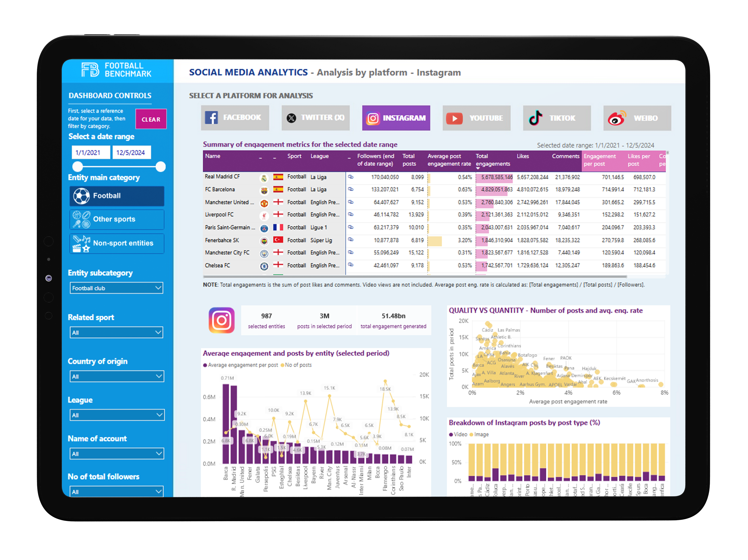Click the tallest Barca bar in engagement chart
The height and width of the screenshot is (560, 748).
(x=226, y=424)
